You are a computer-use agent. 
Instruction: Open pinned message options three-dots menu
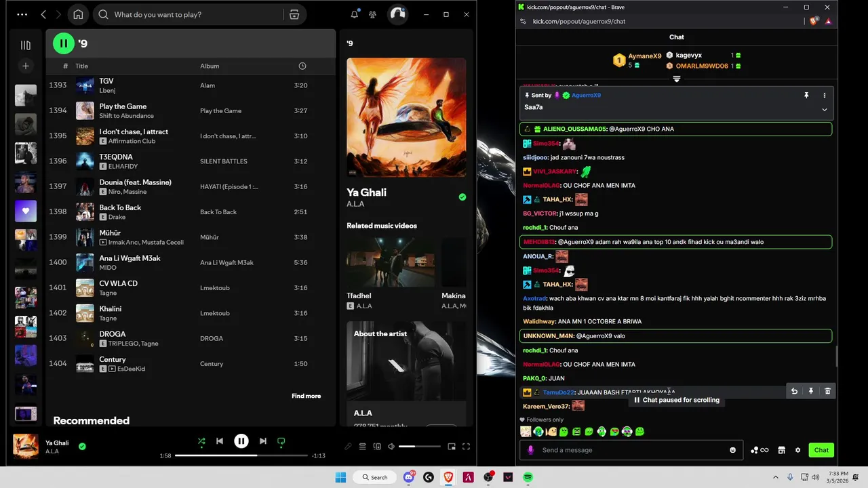point(825,96)
